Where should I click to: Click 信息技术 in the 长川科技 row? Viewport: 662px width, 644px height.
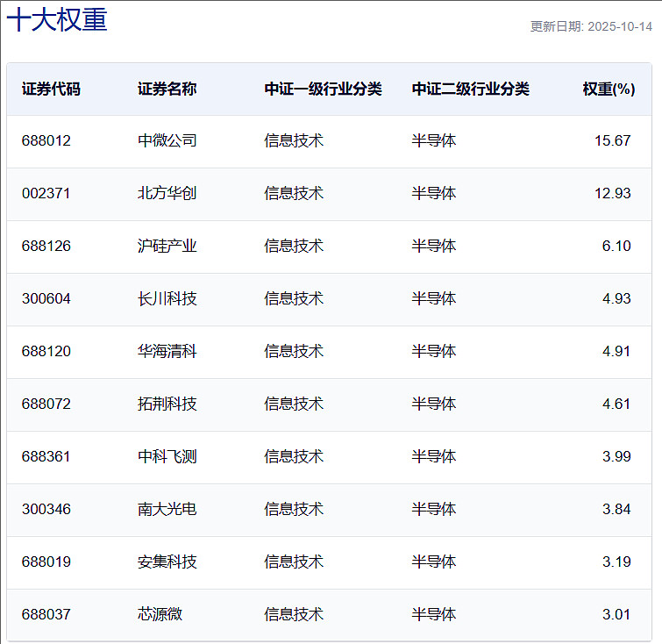pos(294,299)
